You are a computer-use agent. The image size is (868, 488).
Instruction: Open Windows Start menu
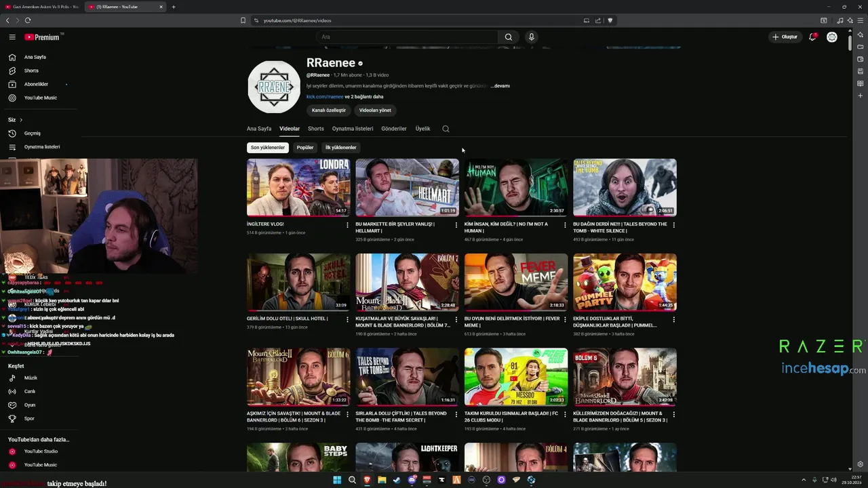(337, 480)
